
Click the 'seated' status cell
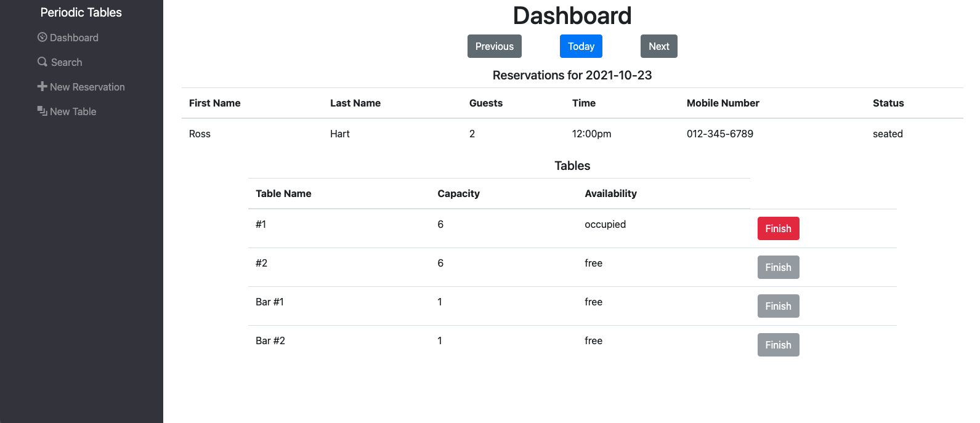tap(888, 134)
